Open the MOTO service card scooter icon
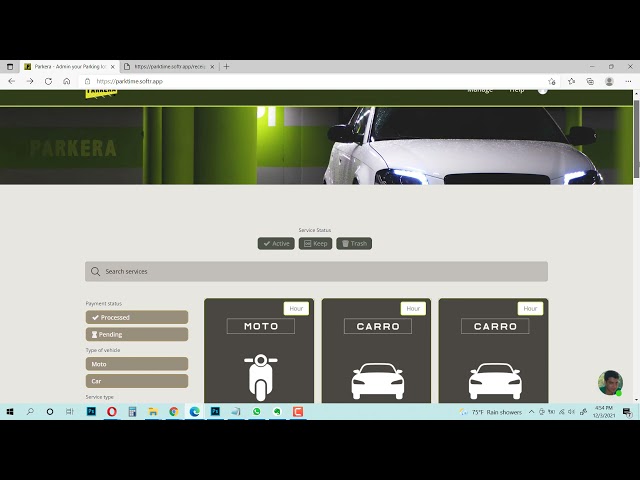This screenshot has width=640, height=480. tap(261, 377)
